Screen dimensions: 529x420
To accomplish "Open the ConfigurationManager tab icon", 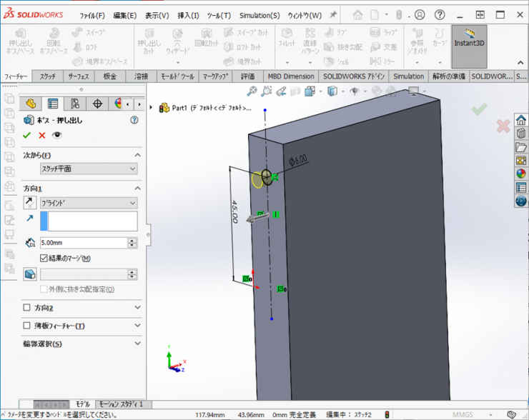I will [75, 104].
